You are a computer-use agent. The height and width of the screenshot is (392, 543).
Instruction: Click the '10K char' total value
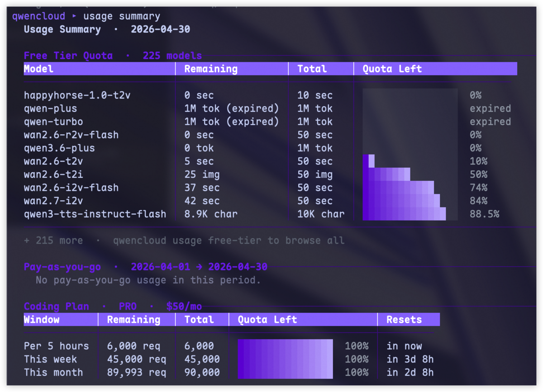321,214
